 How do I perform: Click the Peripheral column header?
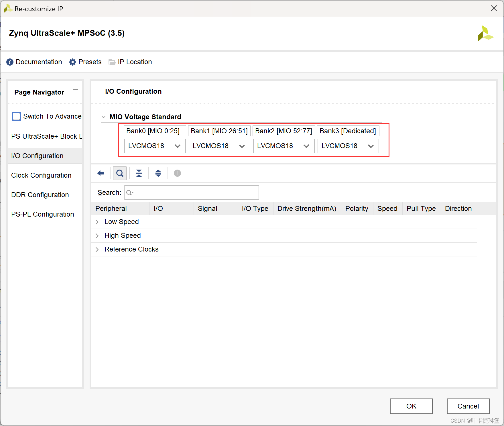coord(121,209)
